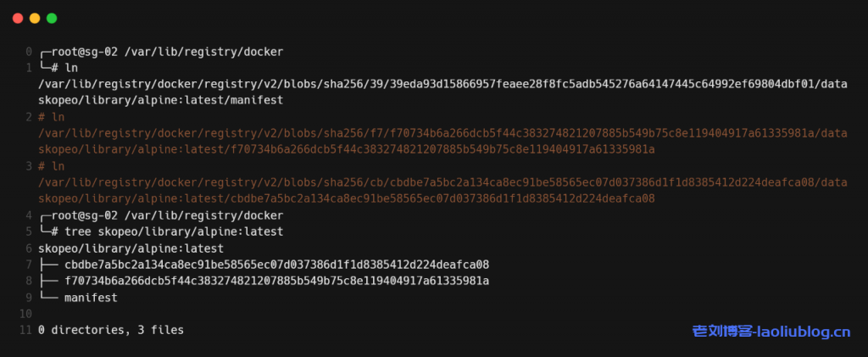Click line number 2 in the gutter
868x357 pixels.
click(x=29, y=117)
